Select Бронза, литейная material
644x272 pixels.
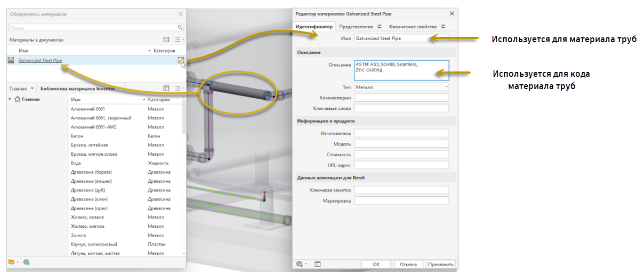point(125,145)
